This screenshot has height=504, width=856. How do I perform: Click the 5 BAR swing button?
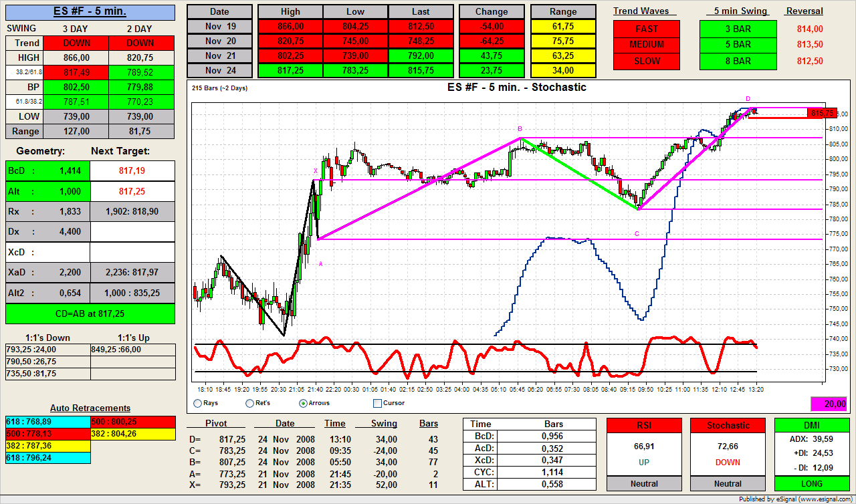[x=738, y=45]
